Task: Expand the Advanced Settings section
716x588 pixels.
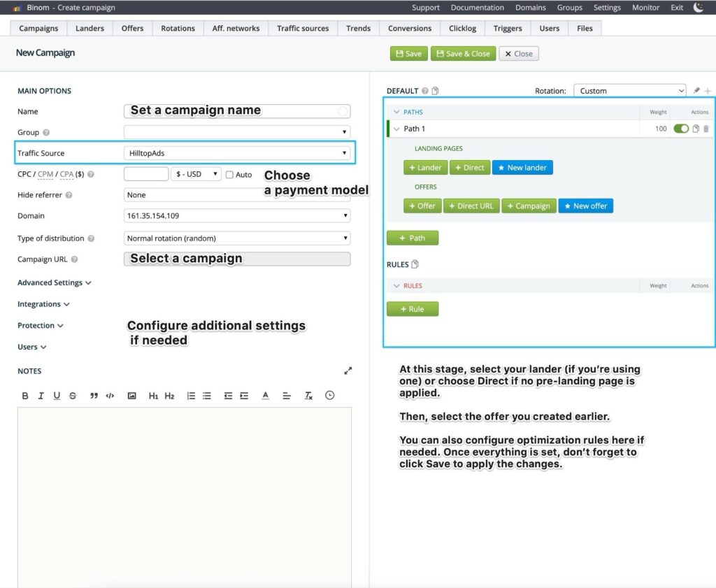Action: (55, 283)
